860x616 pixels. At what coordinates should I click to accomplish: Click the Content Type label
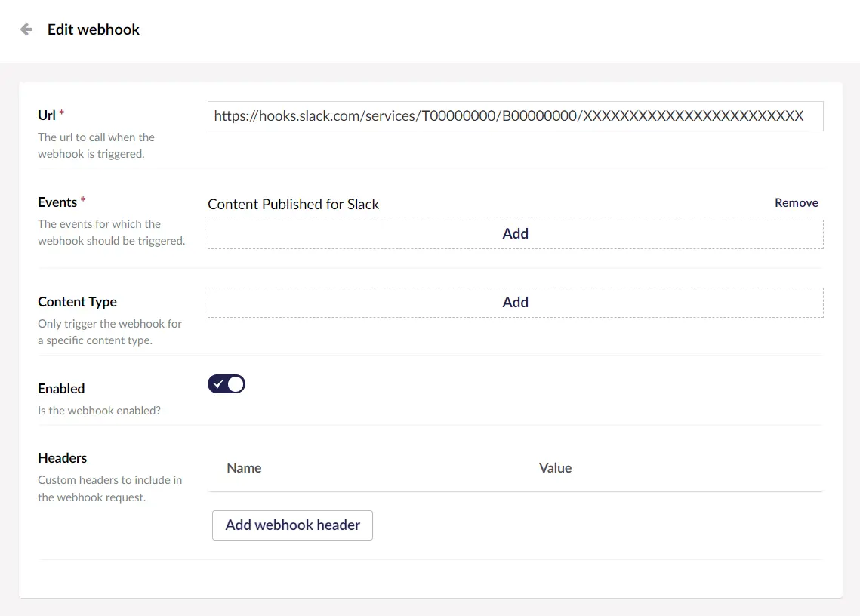[77, 301]
